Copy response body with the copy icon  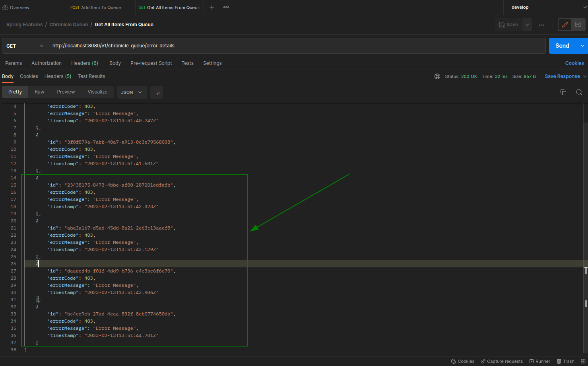[x=563, y=92]
